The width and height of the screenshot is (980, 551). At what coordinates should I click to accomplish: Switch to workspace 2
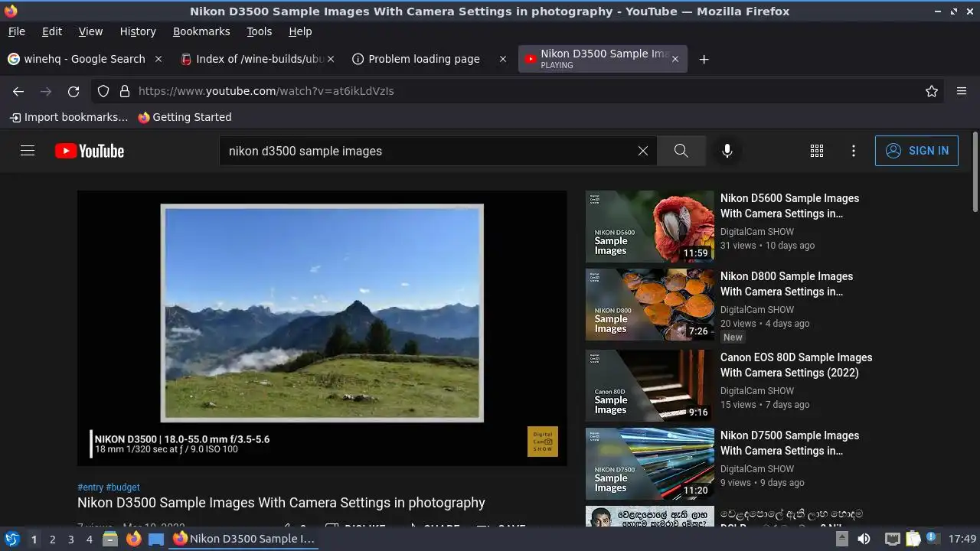(52, 540)
